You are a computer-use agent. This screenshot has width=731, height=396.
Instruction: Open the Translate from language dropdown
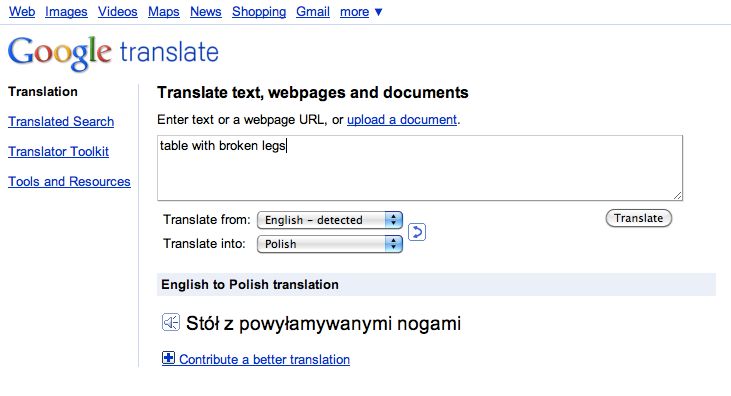coord(330,220)
